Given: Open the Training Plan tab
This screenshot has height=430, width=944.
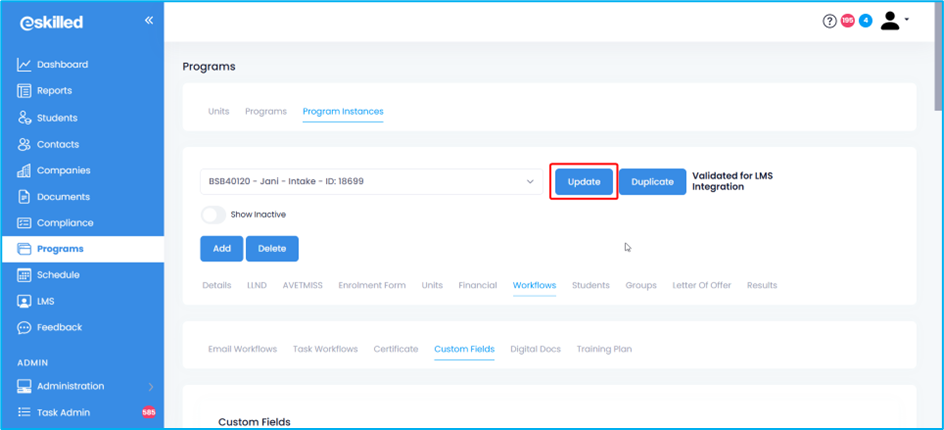Looking at the screenshot, I should (x=604, y=349).
